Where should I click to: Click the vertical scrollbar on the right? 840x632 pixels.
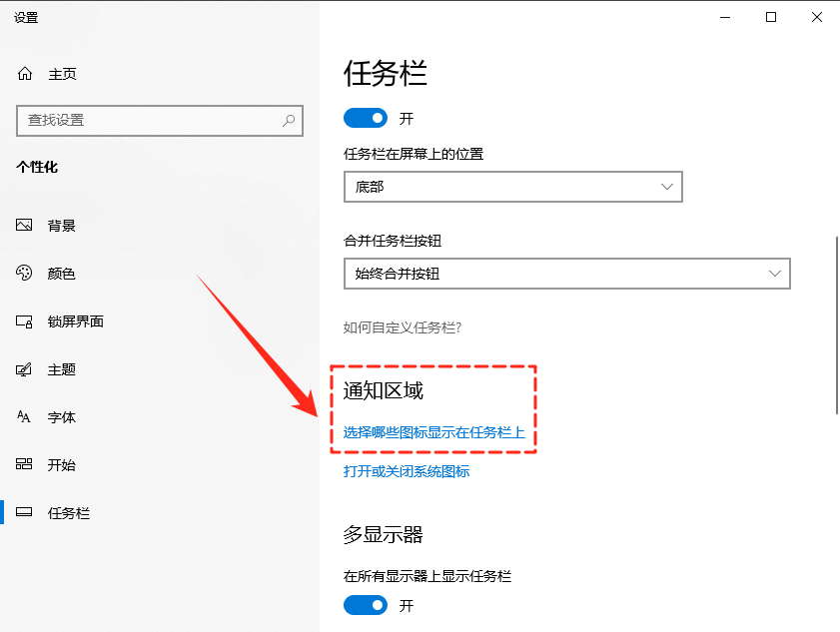[835, 324]
